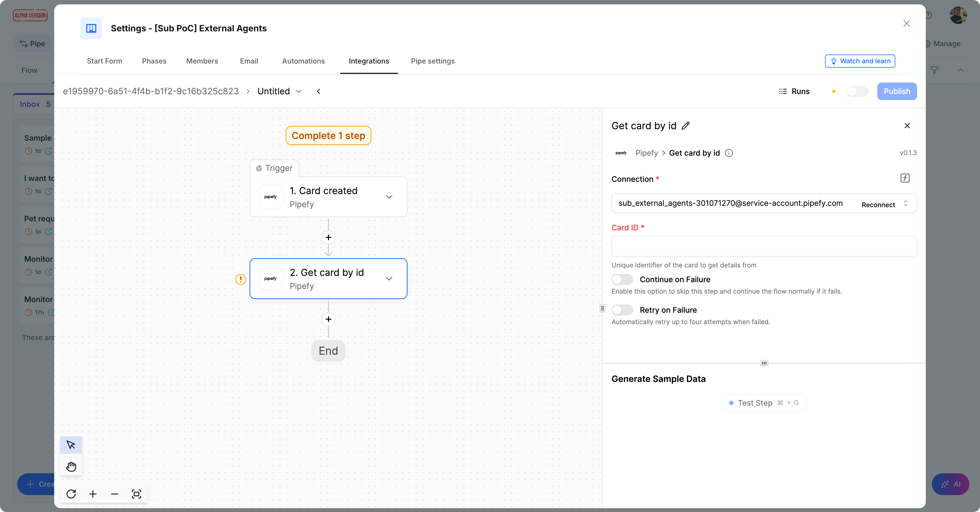Click the warning icon on step 2

point(241,279)
